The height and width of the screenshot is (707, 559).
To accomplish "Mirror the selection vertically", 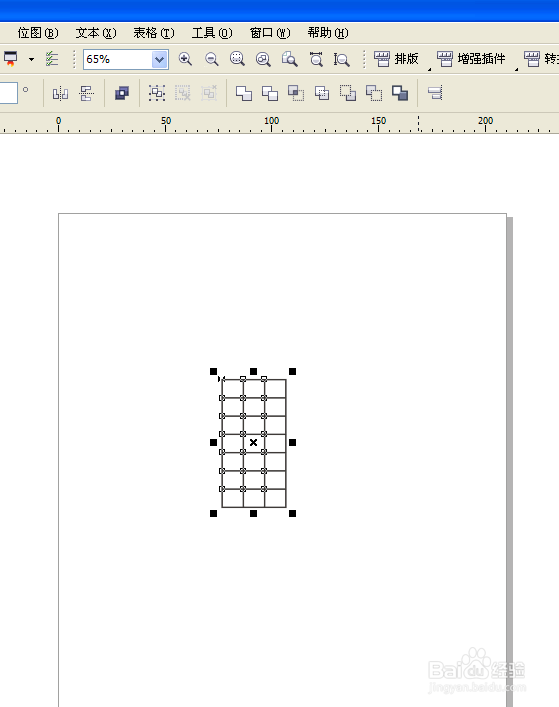I will [86, 93].
